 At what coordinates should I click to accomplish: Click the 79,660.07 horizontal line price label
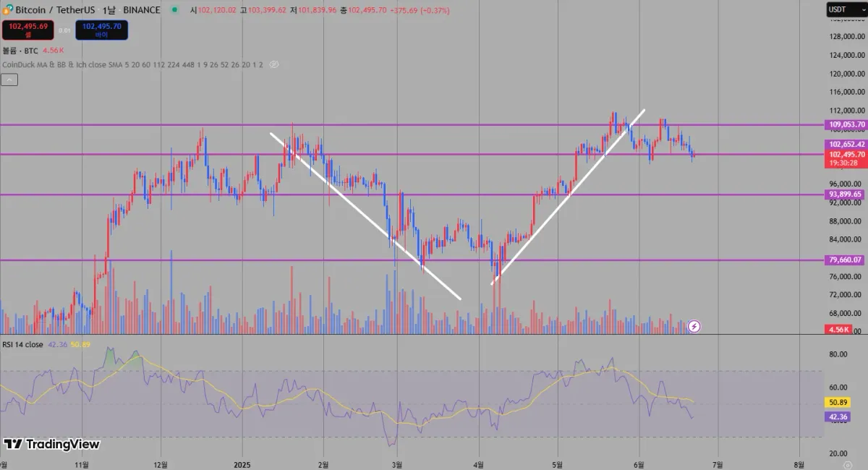846,260
